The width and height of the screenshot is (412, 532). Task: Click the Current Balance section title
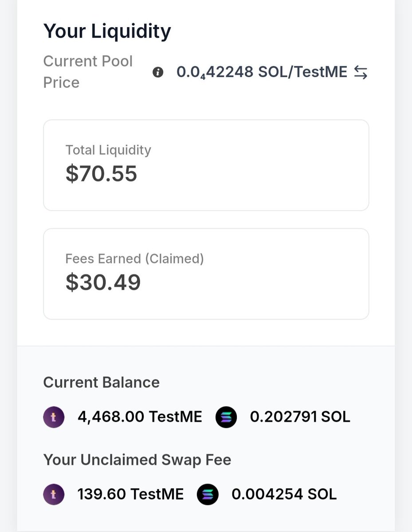(101, 383)
